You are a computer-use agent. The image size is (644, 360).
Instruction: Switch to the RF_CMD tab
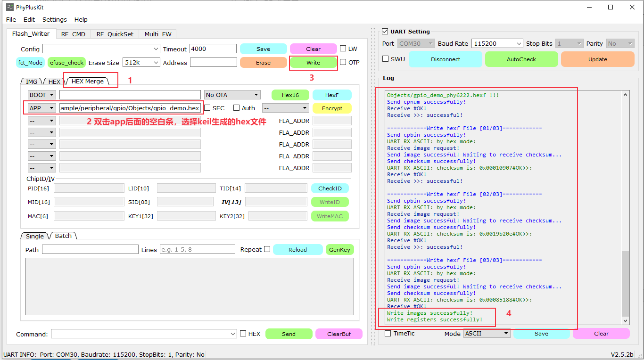(x=73, y=34)
